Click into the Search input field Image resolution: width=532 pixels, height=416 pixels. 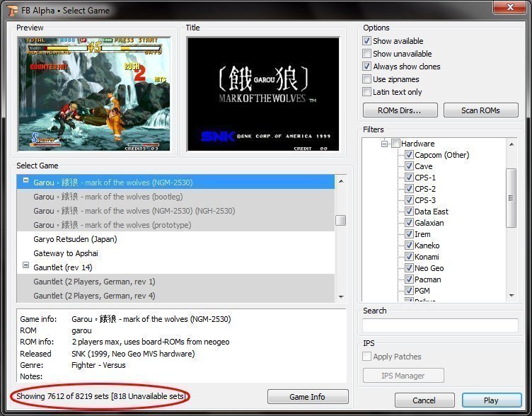coord(440,325)
